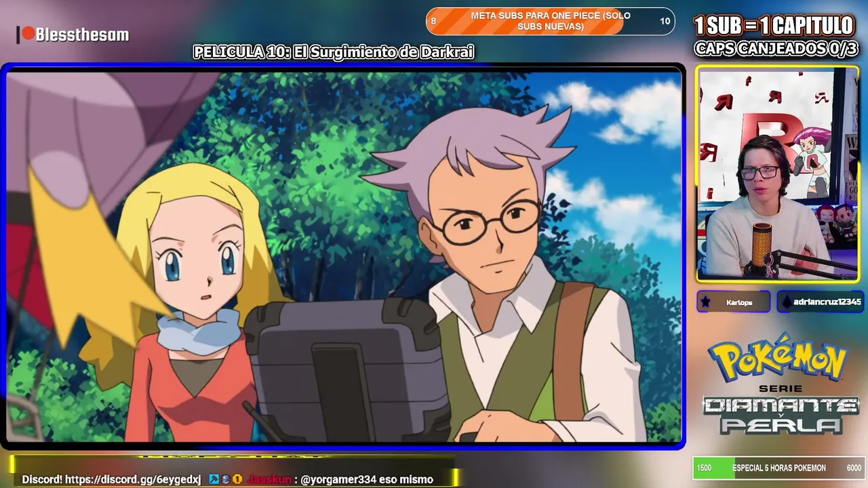Click the CAPS CANJEADOS 0/3 counter
868x488 pixels.
[776, 48]
